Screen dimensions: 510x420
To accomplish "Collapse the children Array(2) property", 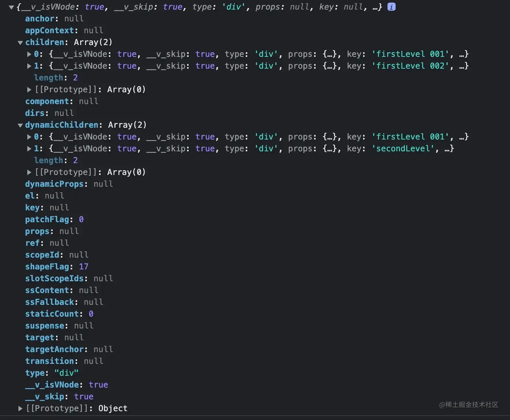I will pos(20,42).
